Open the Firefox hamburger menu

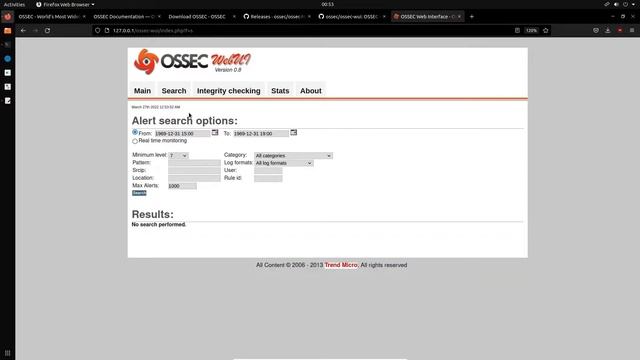[632, 31]
